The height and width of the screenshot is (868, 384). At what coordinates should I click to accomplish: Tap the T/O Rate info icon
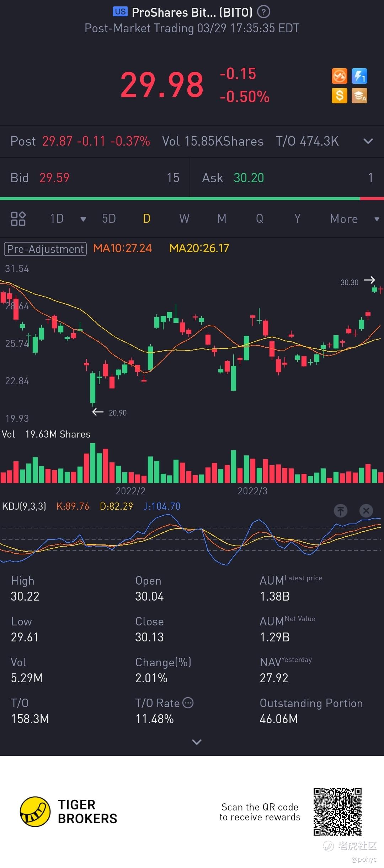[188, 703]
